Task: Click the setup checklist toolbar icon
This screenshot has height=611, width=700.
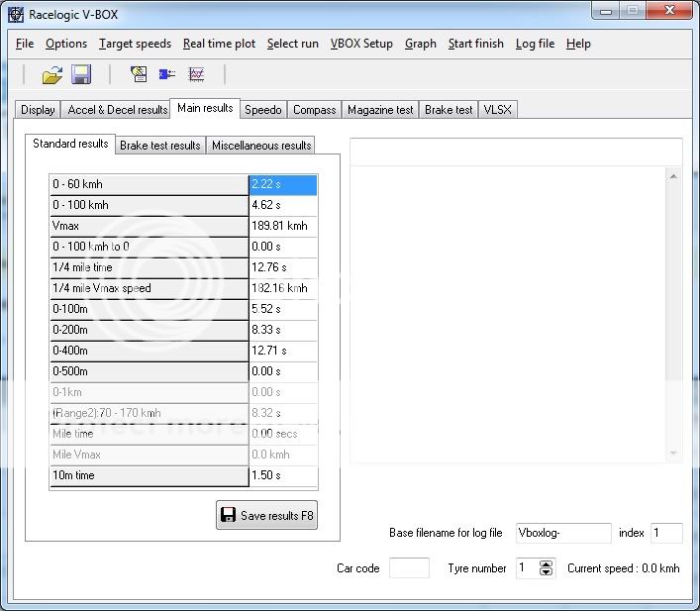Action: (139, 73)
